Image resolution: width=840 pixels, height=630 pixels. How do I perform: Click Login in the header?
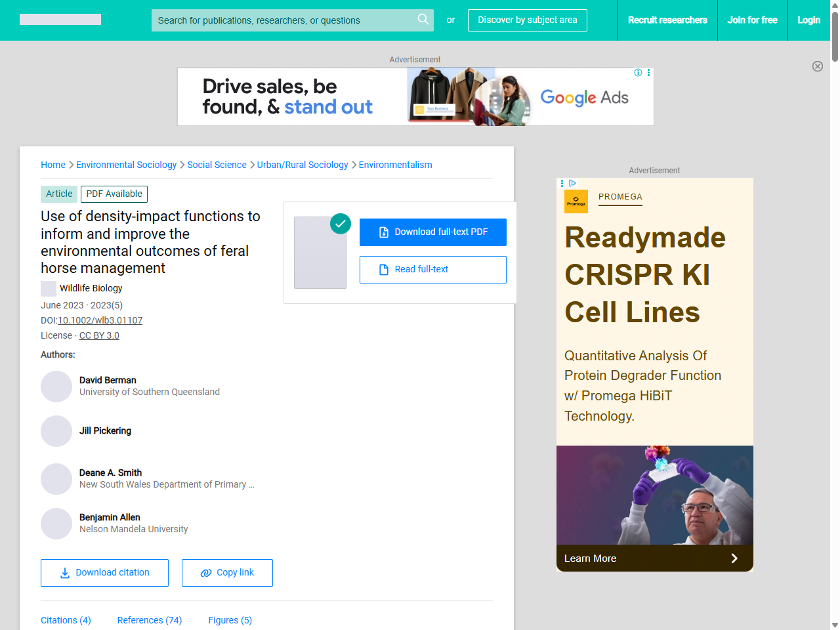[808, 20]
